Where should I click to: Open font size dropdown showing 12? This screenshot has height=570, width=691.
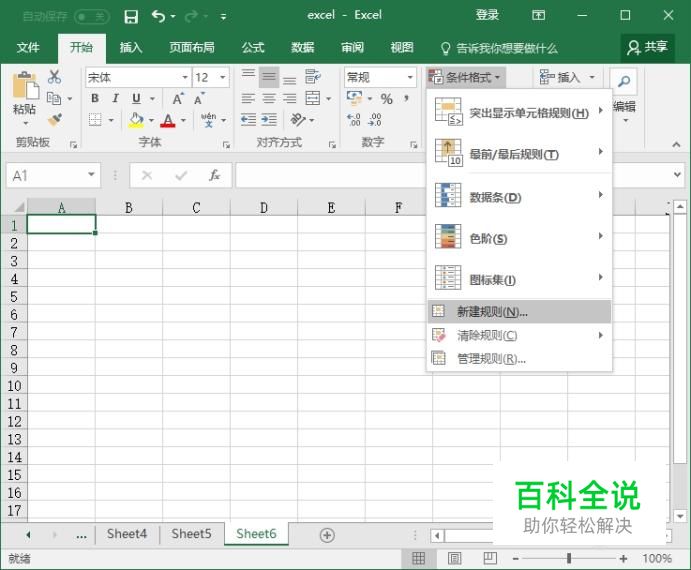coord(223,78)
